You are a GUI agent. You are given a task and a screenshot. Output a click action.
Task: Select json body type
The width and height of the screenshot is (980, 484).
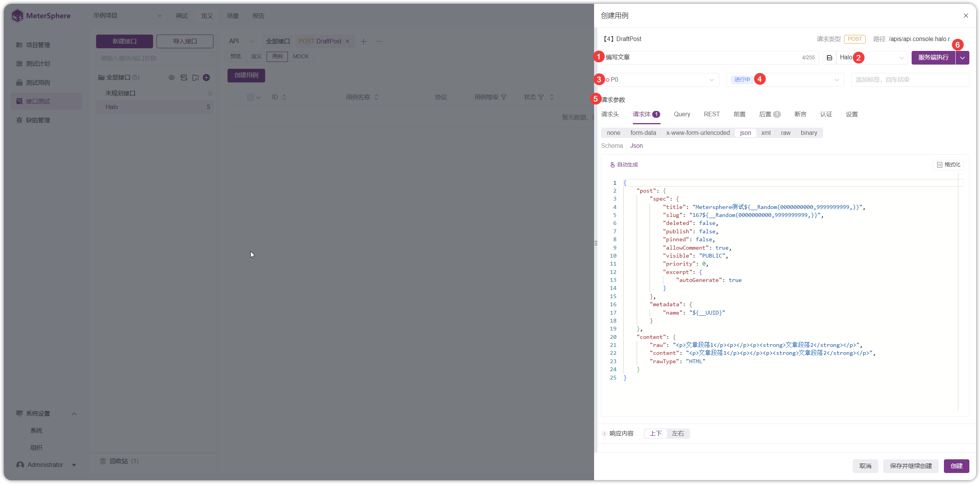[745, 133]
